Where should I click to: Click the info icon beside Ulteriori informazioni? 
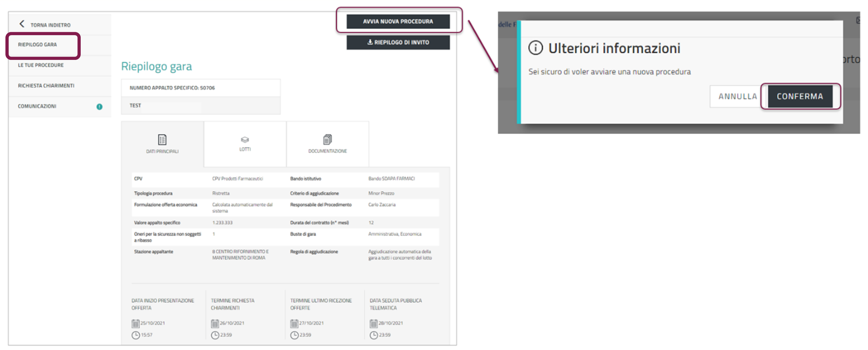pyautogui.click(x=536, y=48)
